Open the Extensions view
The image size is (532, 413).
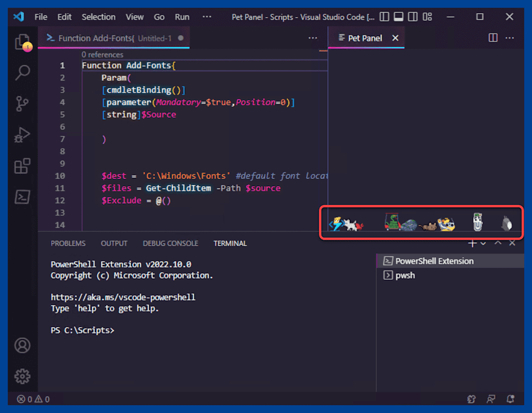point(23,166)
